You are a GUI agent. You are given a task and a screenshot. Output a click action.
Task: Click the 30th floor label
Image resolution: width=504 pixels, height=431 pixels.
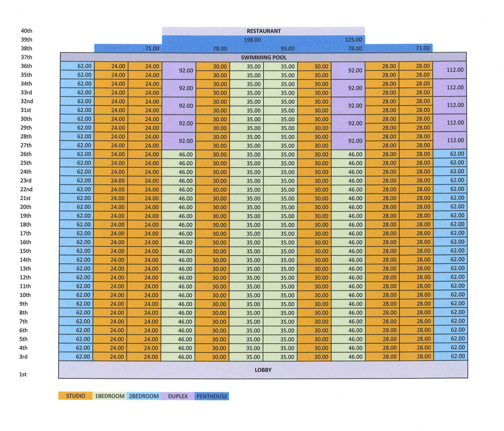tap(26, 119)
